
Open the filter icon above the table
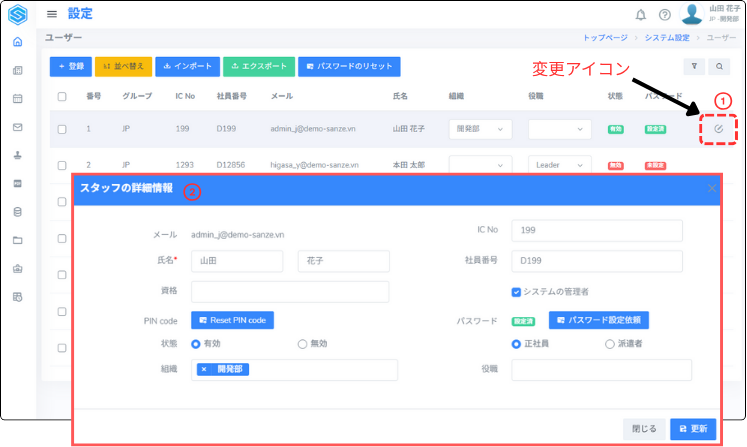695,67
